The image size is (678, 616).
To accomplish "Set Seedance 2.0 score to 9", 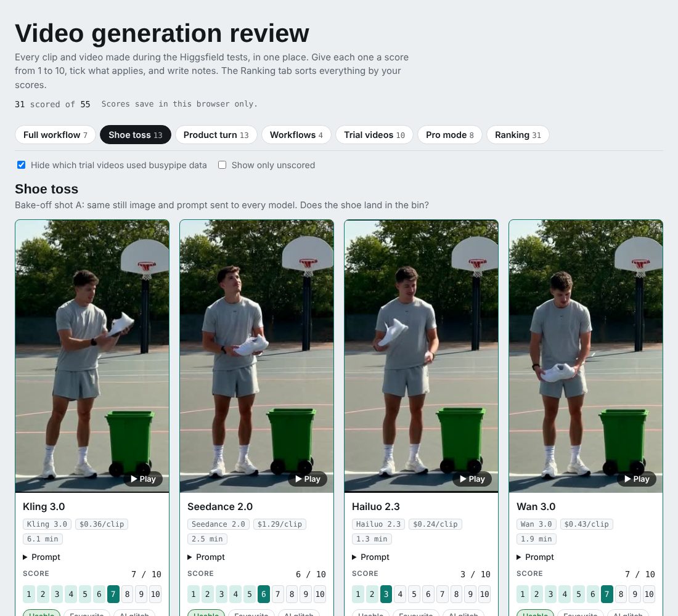I will click(x=306, y=594).
